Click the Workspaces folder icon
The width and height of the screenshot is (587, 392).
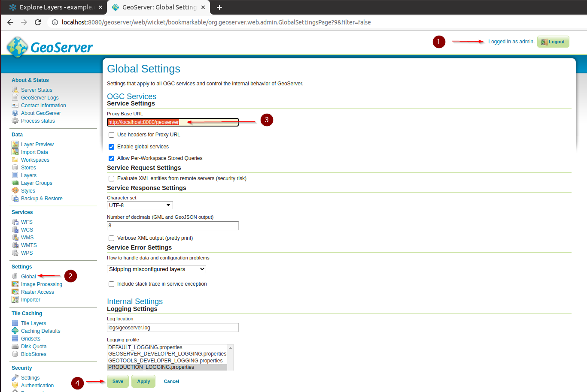pos(15,160)
